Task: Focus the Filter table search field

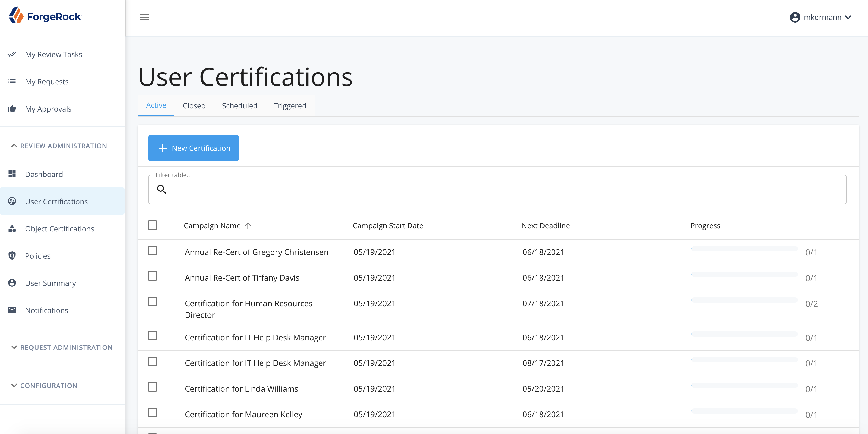Action: pyautogui.click(x=497, y=189)
